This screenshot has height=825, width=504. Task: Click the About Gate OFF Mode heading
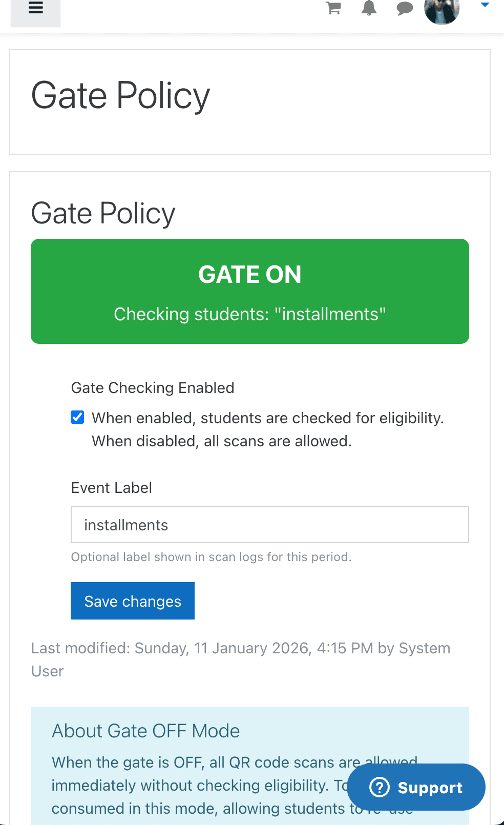(x=145, y=731)
